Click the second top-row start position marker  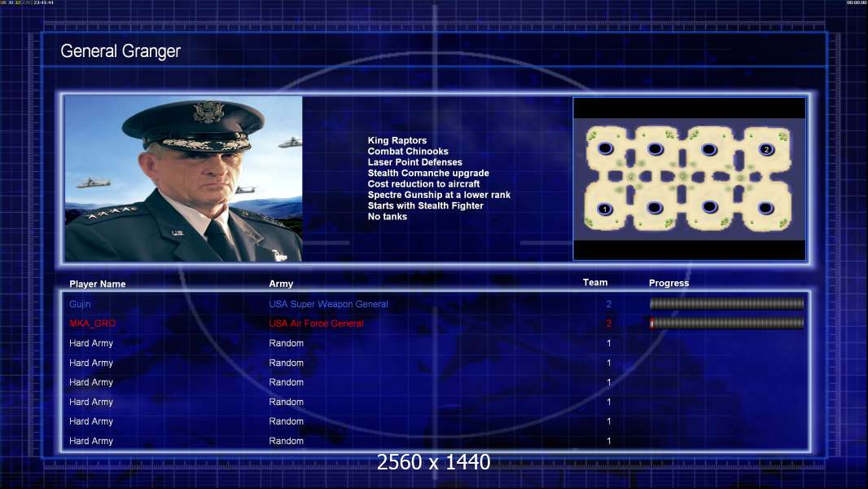655,149
